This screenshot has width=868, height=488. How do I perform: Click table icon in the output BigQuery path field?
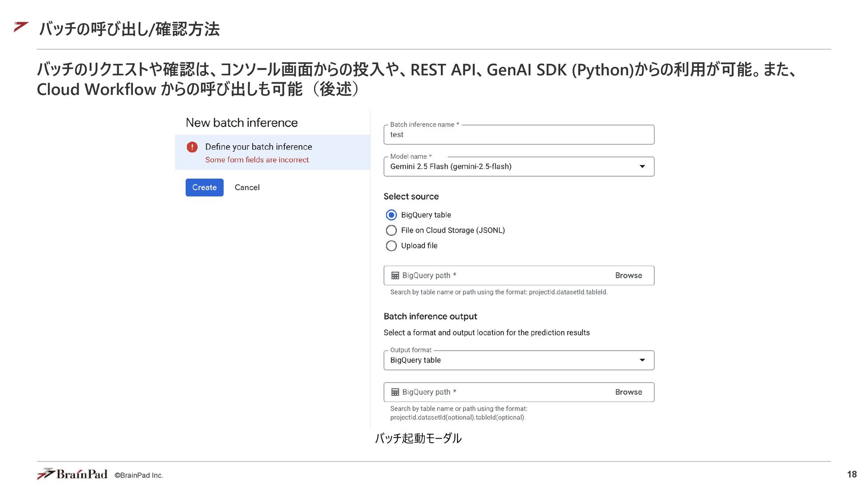point(395,392)
